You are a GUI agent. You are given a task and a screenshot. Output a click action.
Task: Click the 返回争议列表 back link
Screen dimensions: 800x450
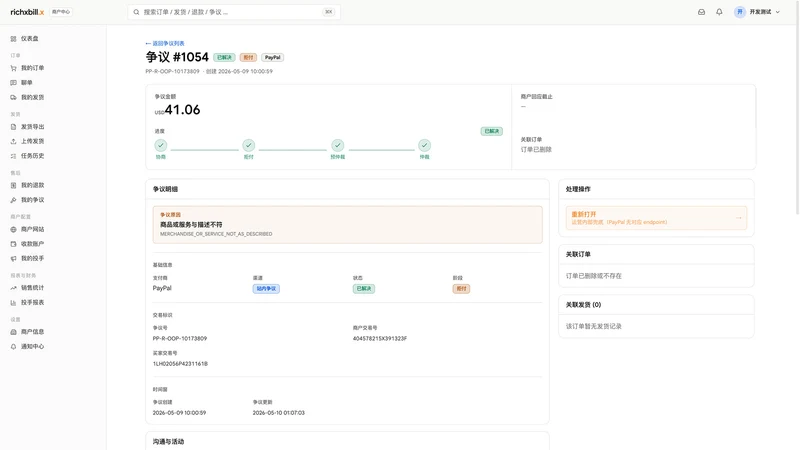(x=165, y=43)
